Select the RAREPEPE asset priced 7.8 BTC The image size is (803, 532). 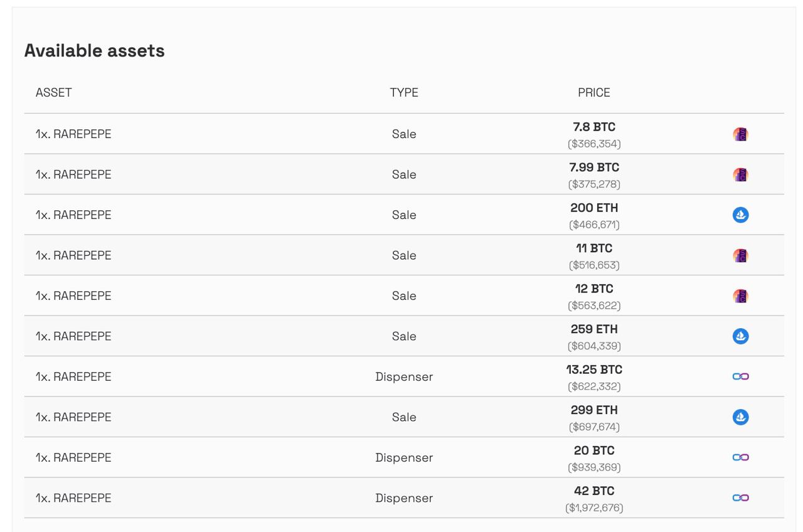[x=73, y=134]
